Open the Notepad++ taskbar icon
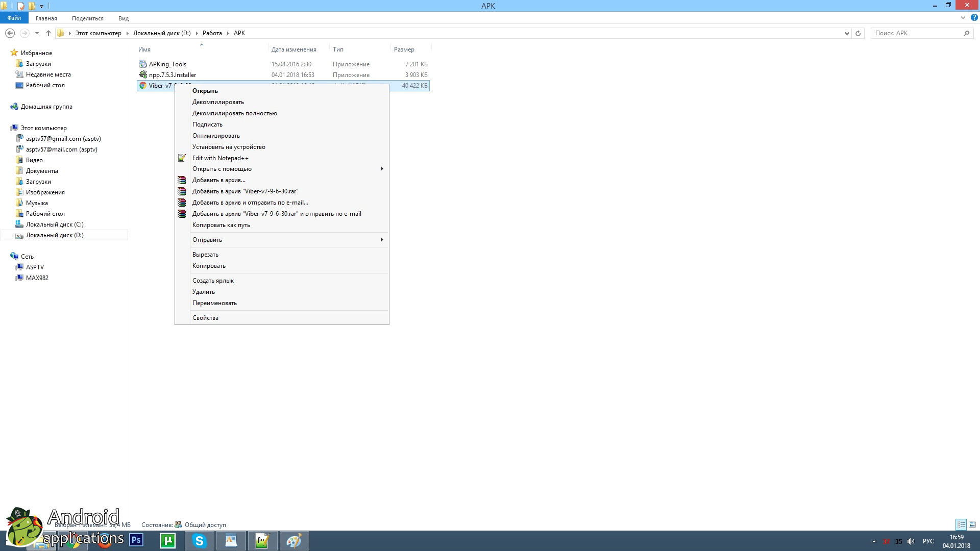This screenshot has height=551, width=980. [x=262, y=541]
